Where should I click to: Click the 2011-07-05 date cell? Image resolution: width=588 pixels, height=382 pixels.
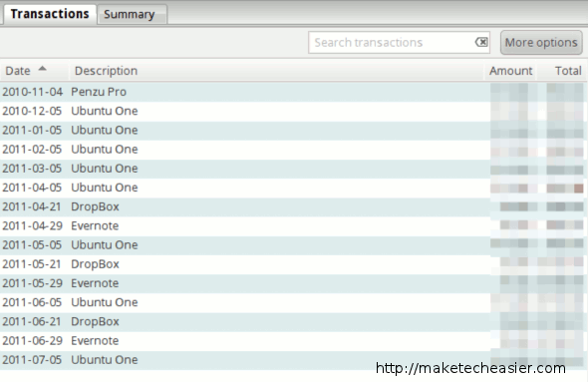click(x=32, y=360)
